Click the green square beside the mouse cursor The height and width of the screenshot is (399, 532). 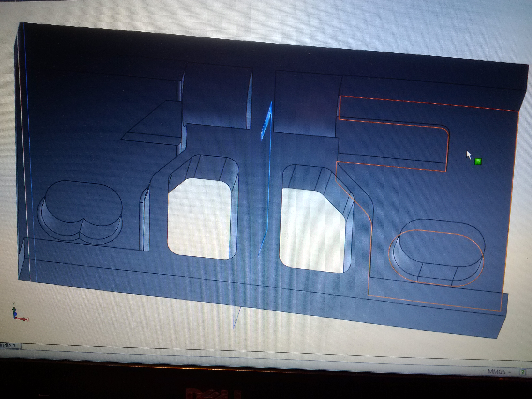point(478,162)
